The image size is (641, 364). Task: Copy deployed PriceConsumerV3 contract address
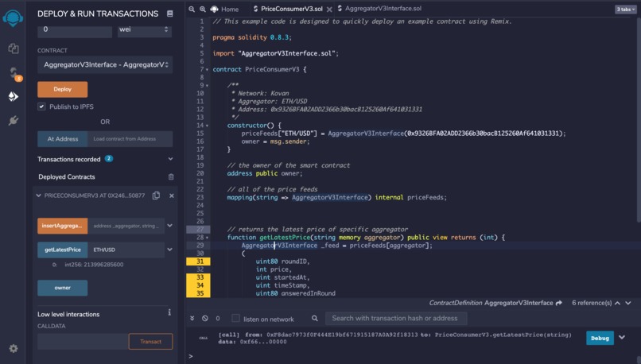click(156, 196)
